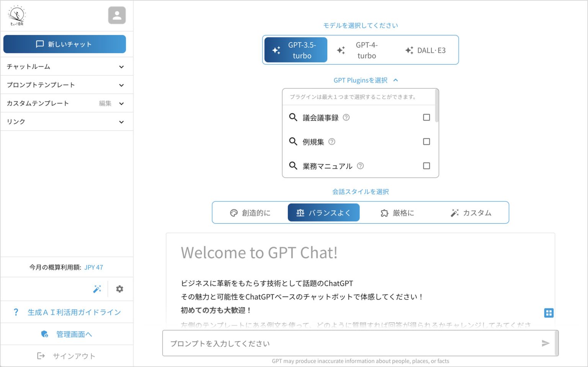
Task: Click help icon next to 議会議事録
Action: [x=346, y=117]
